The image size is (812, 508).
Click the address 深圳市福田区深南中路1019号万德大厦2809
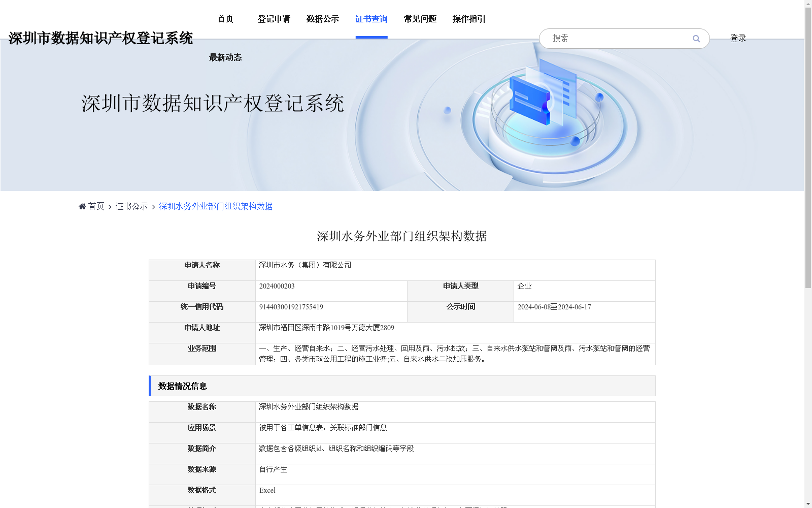point(326,328)
